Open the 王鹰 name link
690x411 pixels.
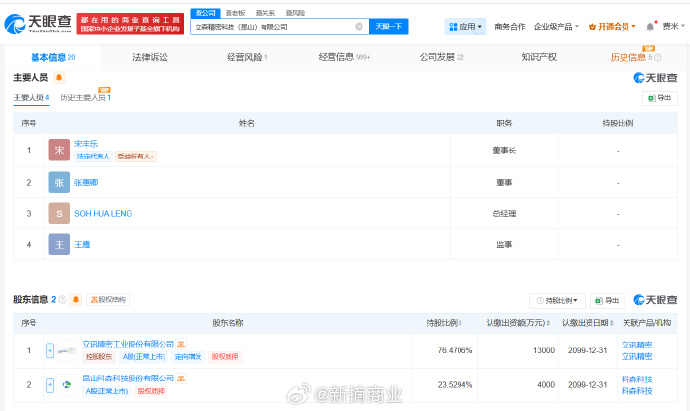tap(82, 245)
